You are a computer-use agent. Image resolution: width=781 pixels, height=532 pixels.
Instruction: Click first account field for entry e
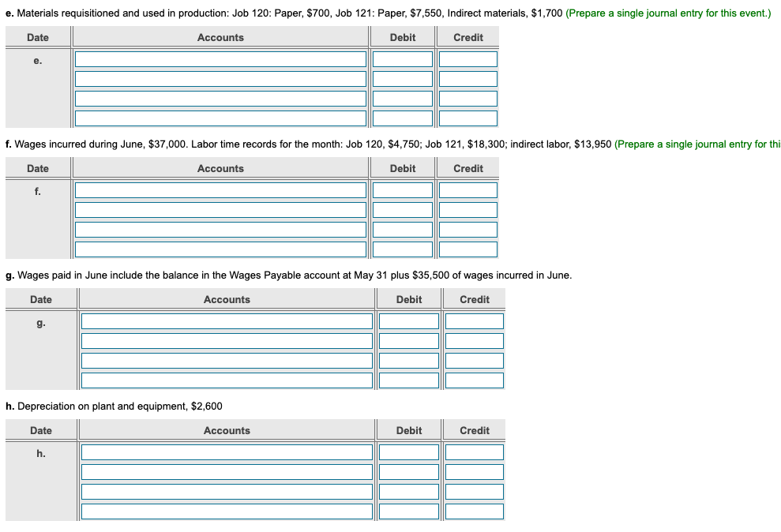[x=220, y=59]
